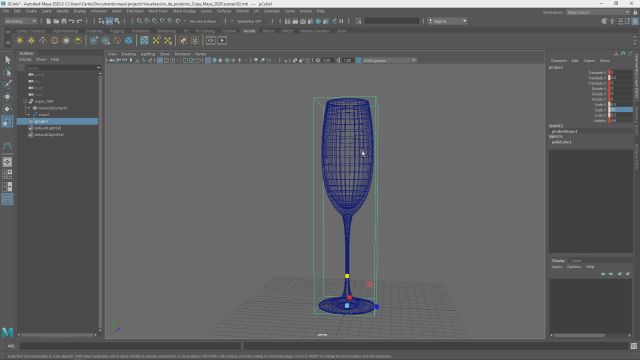Switch to single perspective view layout
The width and height of the screenshot is (640, 360).
pos(7,162)
